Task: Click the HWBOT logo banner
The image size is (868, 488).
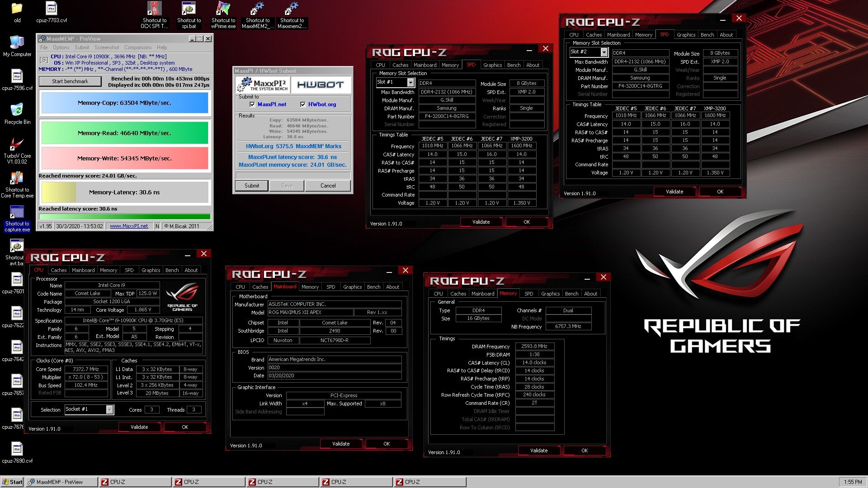Action: 321,84
